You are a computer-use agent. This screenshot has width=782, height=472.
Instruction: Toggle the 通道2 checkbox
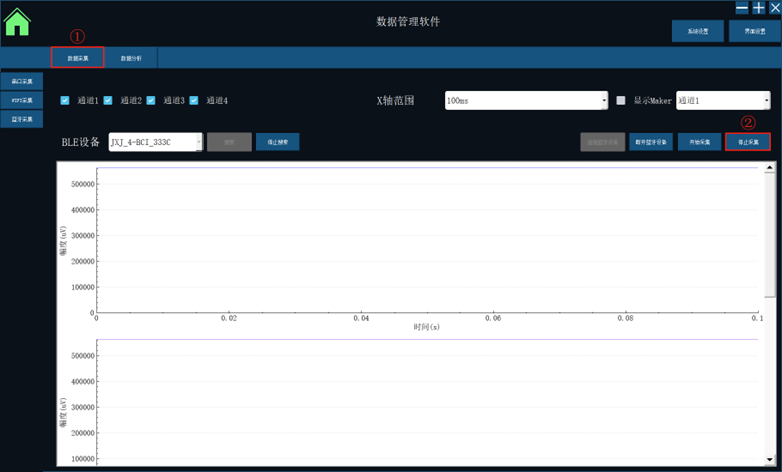pos(108,101)
